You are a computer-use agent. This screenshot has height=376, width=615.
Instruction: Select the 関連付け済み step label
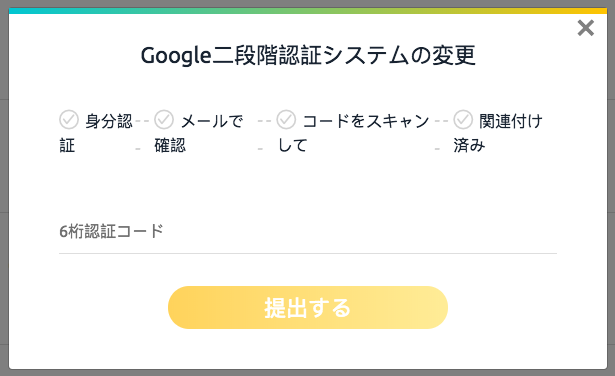498,133
